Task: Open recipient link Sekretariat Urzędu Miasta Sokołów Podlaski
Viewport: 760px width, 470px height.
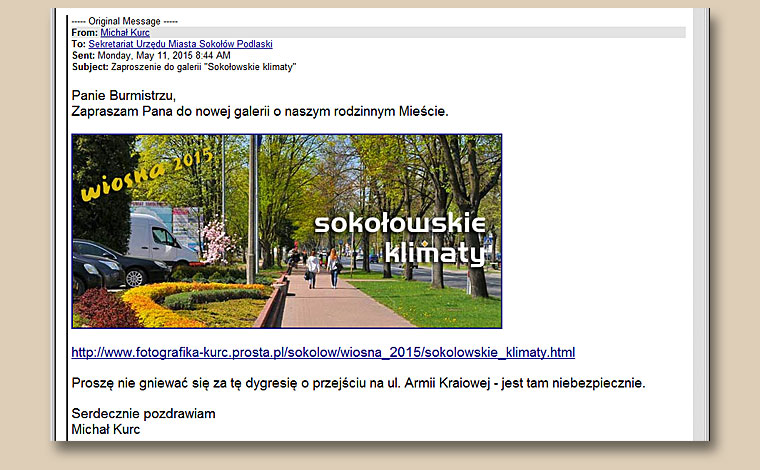Action: point(180,44)
